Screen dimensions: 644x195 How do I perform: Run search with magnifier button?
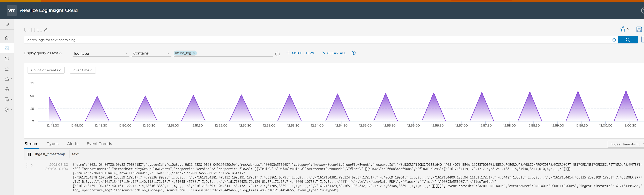pyautogui.click(x=628, y=40)
